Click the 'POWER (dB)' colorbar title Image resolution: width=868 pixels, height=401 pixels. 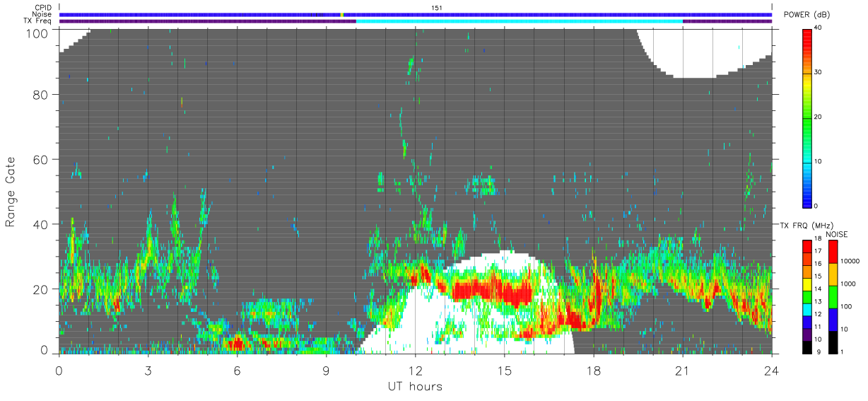[x=807, y=15]
